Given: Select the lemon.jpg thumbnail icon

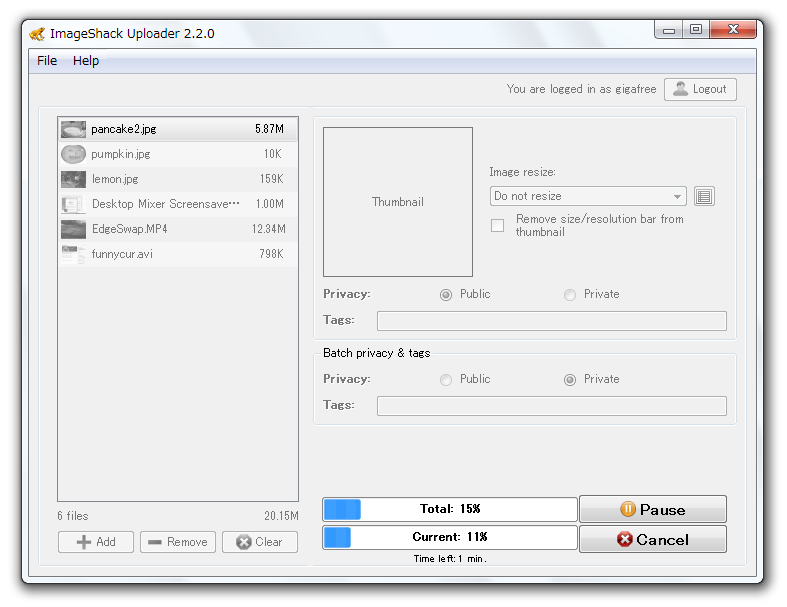Looking at the screenshot, I should 73,179.
